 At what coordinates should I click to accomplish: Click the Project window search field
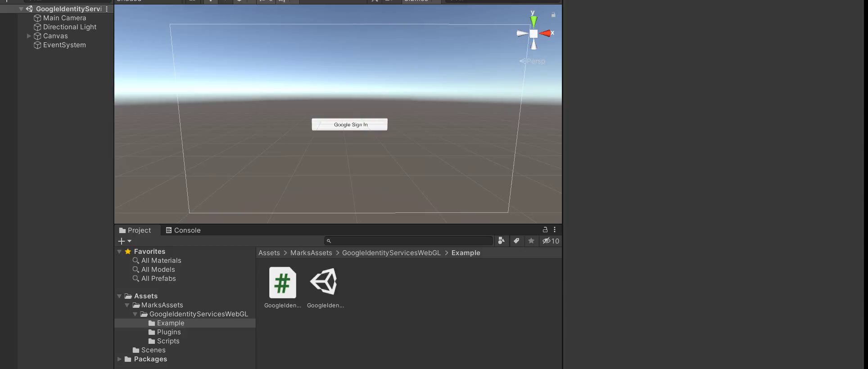[x=411, y=241]
